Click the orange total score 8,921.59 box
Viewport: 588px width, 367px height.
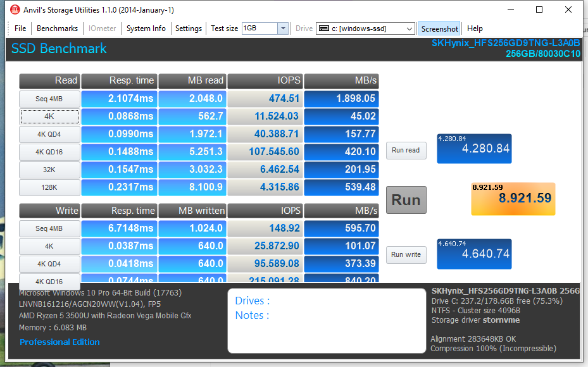point(513,199)
